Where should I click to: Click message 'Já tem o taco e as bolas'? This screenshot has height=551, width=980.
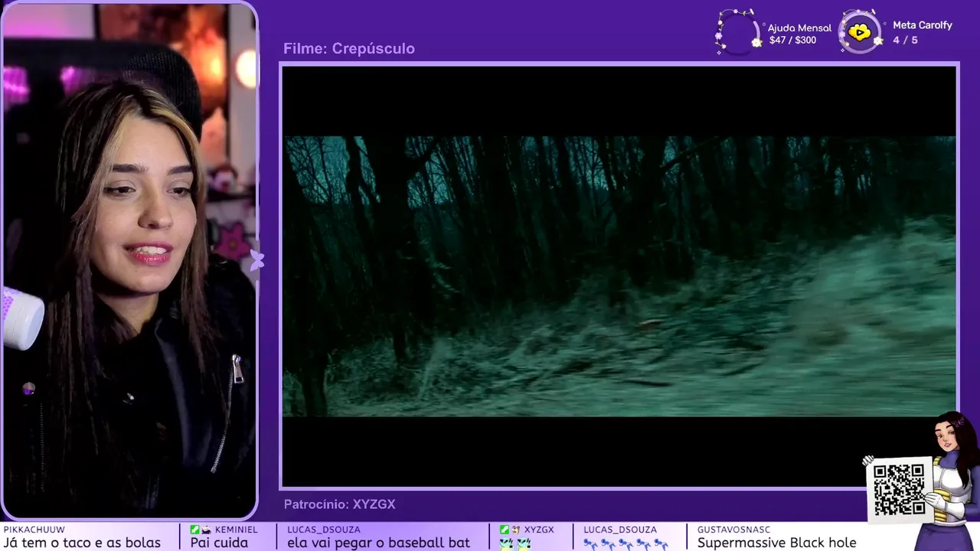click(x=82, y=543)
